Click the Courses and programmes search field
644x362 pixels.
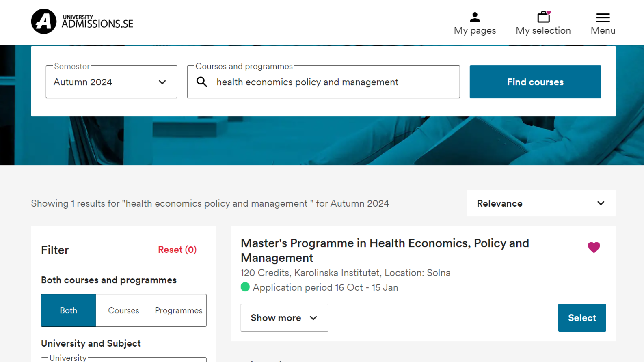[x=323, y=82]
